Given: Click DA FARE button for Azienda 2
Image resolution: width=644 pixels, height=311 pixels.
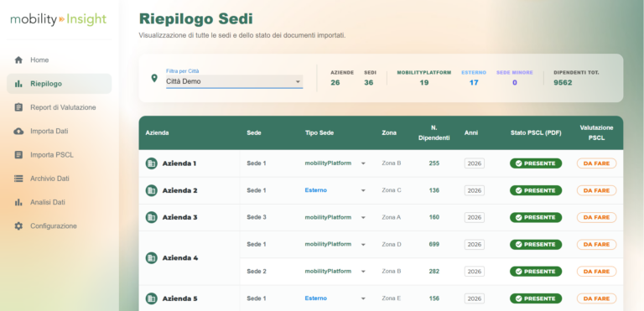Looking at the screenshot, I should [596, 190].
